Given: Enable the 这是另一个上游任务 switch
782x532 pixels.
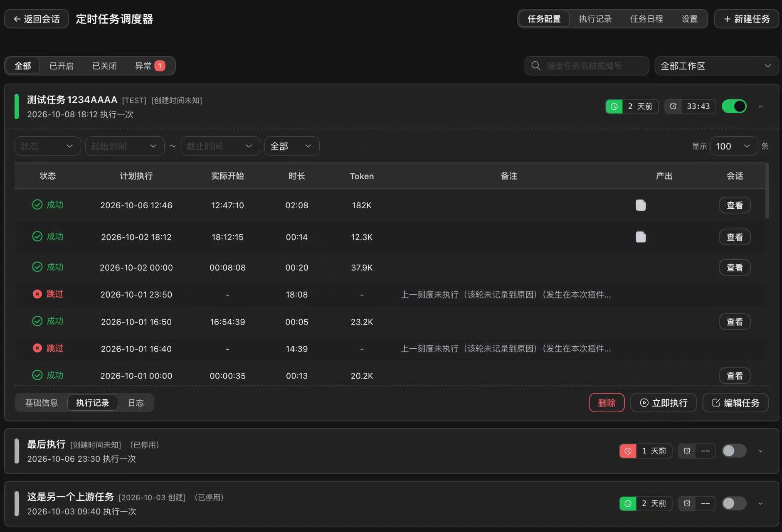Looking at the screenshot, I should (x=734, y=503).
